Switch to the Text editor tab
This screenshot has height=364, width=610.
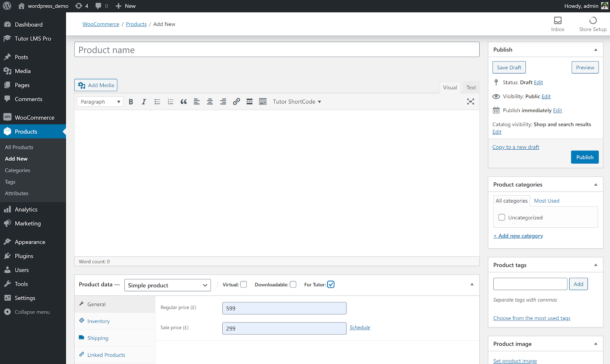click(471, 88)
